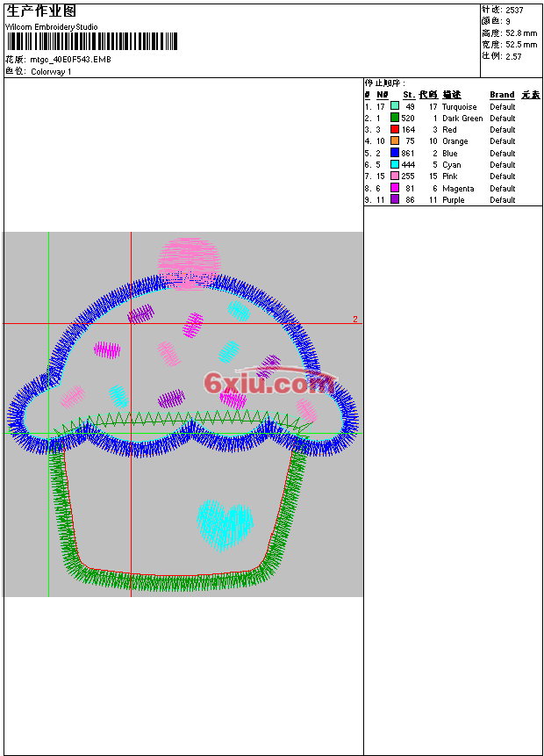Select the Cyan color swatch in row 6
Screen dimensions: 544x756
pos(395,164)
